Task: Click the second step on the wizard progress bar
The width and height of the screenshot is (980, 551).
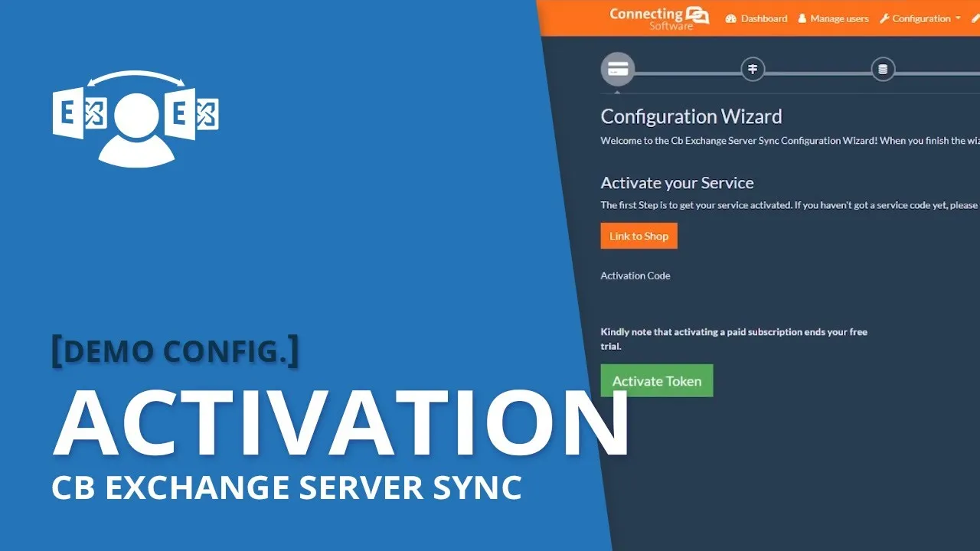Action: [752, 69]
